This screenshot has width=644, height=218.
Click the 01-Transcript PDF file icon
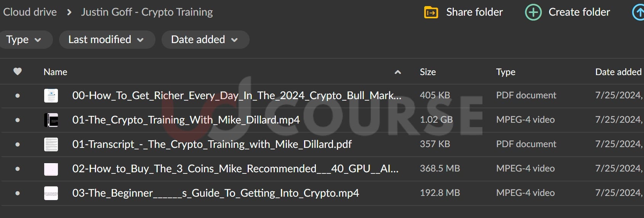click(x=51, y=144)
